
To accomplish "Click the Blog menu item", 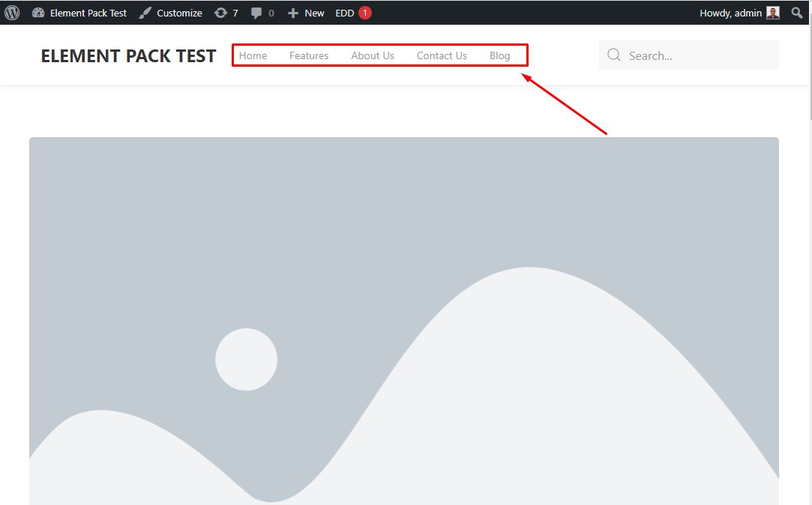I will tap(499, 55).
